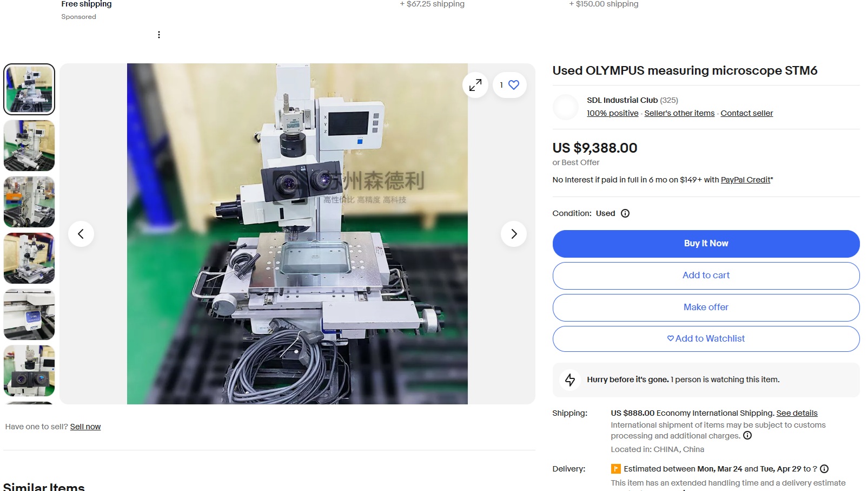
Task: Select the first microscope thumbnail
Action: coord(29,89)
